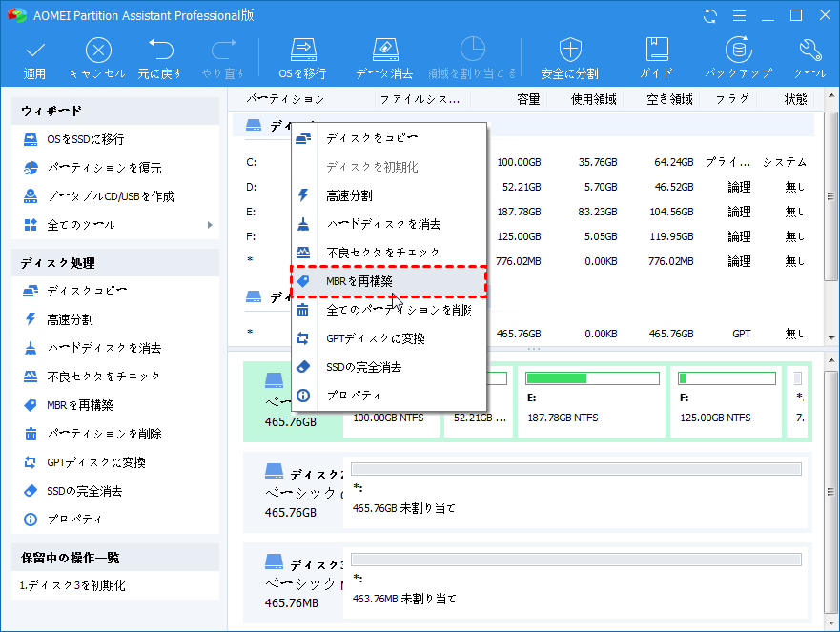Choose プロパティ from the context menu
840x632 pixels.
click(x=389, y=396)
